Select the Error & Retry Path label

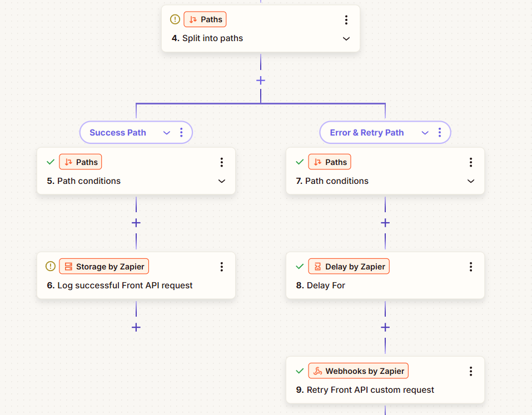coord(367,133)
